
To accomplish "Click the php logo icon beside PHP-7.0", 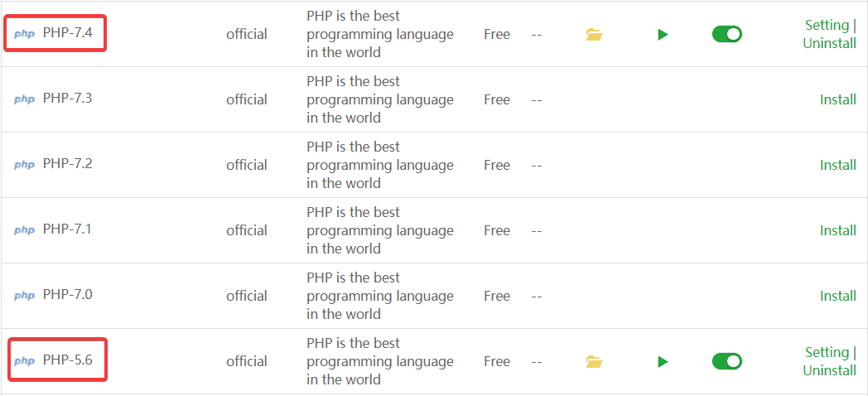I will coord(25,296).
